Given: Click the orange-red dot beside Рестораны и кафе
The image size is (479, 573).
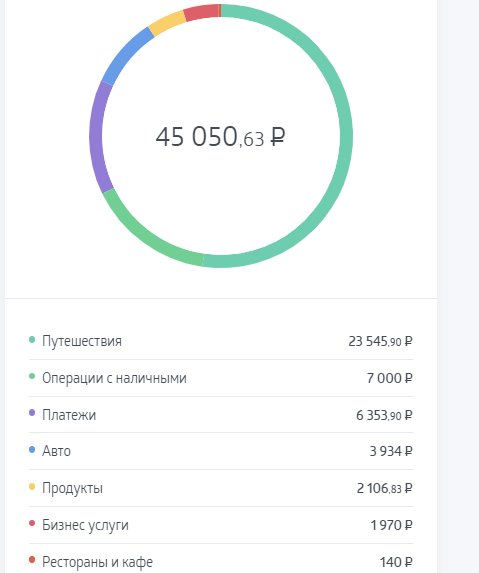Looking at the screenshot, I should (32, 559).
